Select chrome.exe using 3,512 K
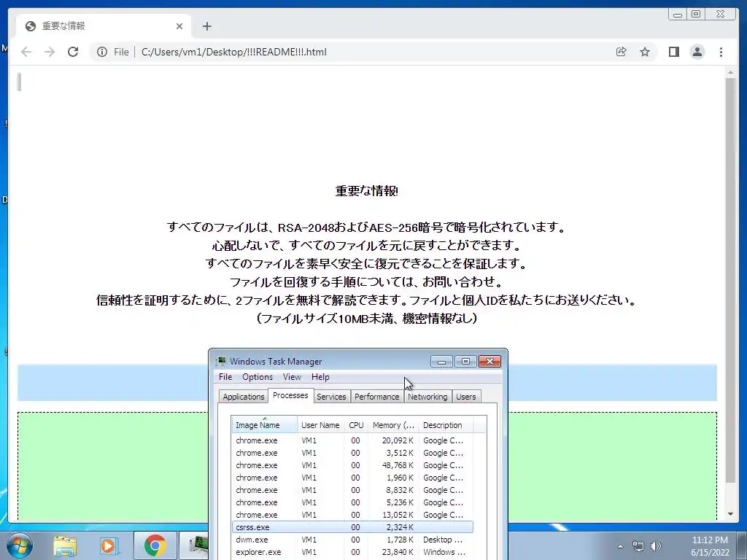This screenshot has height=560, width=747. (x=352, y=453)
